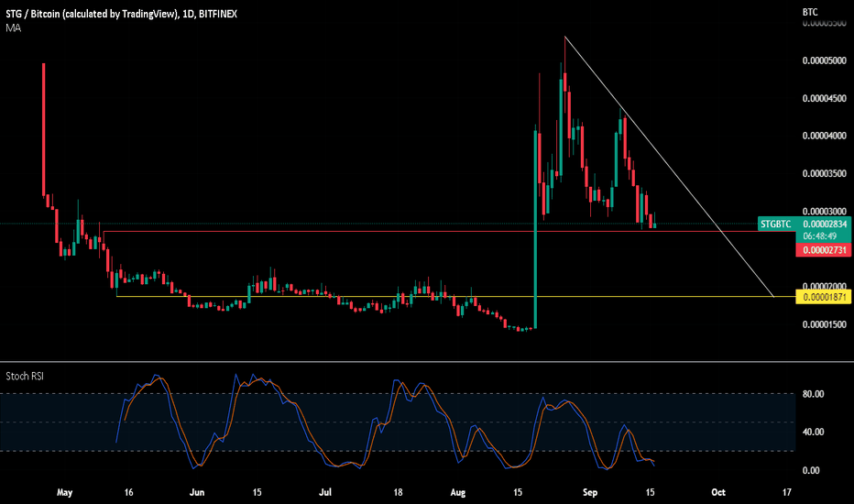The width and height of the screenshot is (854, 504).
Task: Click the STG / Bitcoin chart title
Action: coord(122,14)
